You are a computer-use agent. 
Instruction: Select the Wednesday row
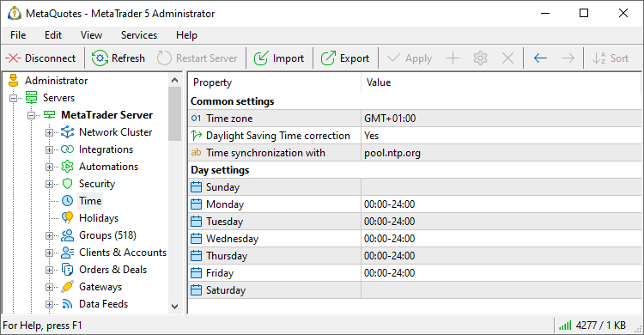pyautogui.click(x=415, y=239)
